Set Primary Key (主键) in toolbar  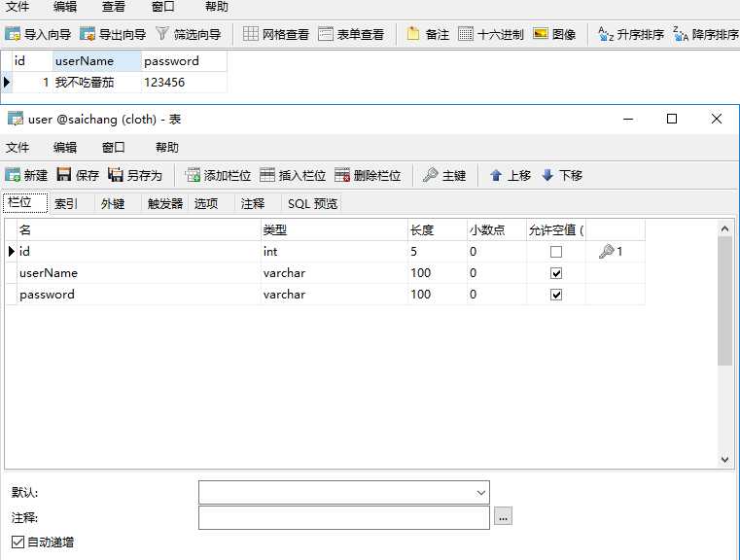pyautogui.click(x=444, y=175)
